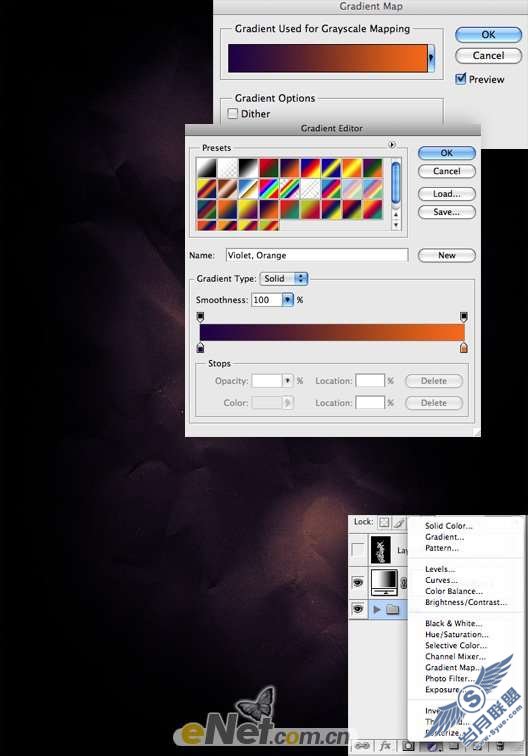This screenshot has width=528, height=756.
Task: Open the fx layer style menu
Action: pos(385,746)
